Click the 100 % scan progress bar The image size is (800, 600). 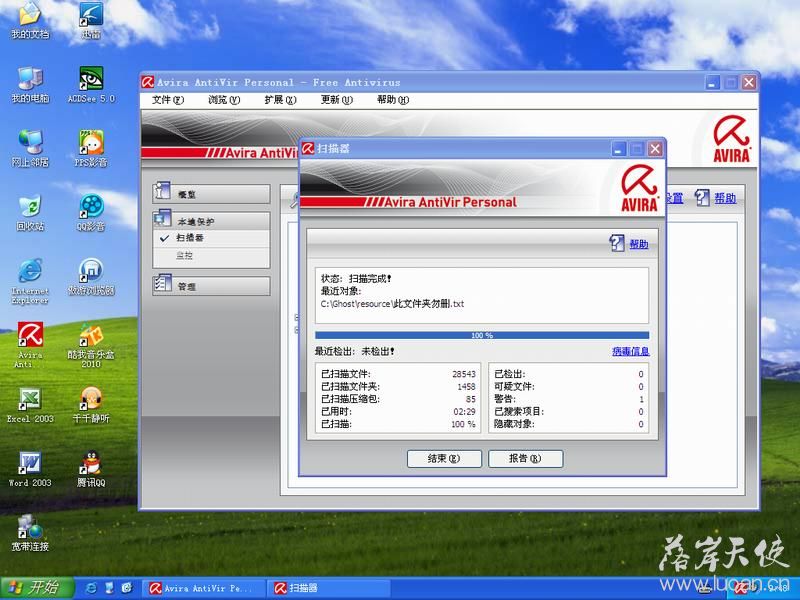[x=482, y=335]
